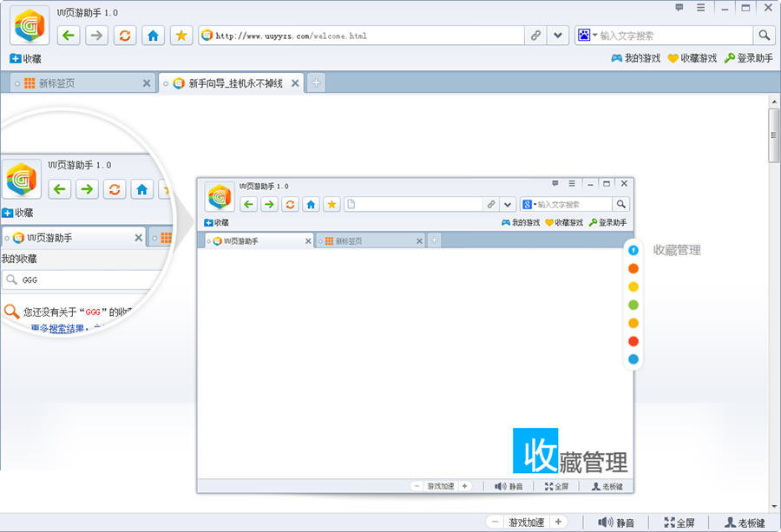Open a new tab with plus button
Screen dimensions: 781x532
(317, 83)
